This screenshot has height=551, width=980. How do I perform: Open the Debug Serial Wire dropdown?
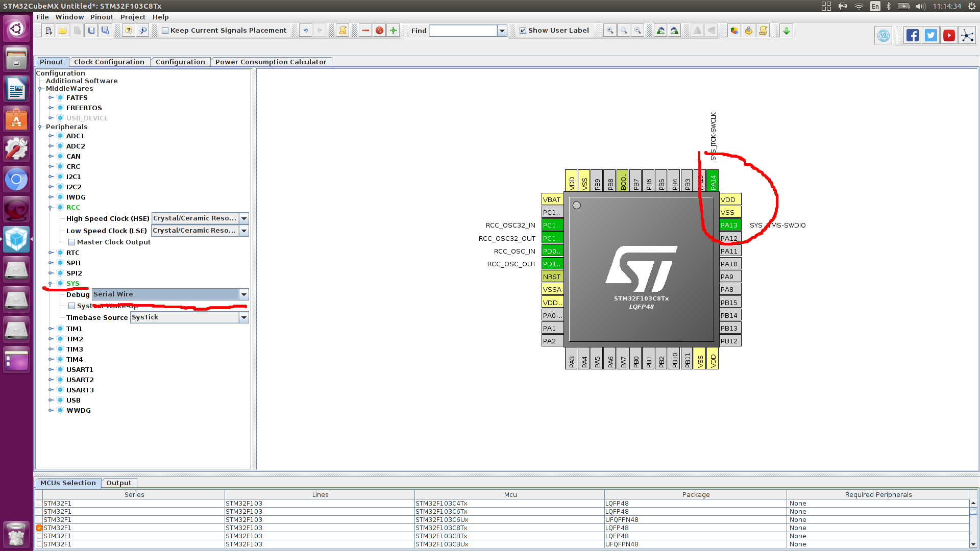(244, 294)
